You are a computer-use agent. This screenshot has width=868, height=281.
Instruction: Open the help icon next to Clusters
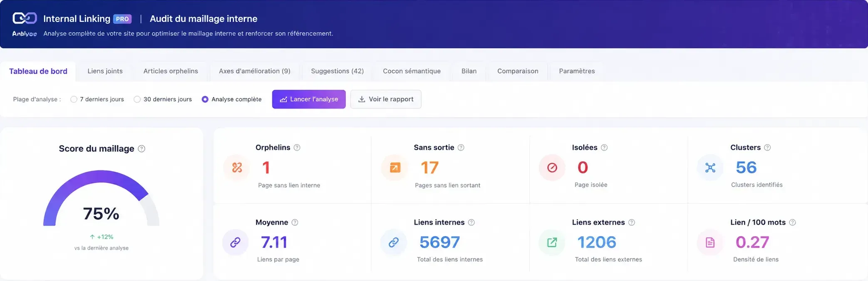pos(767,148)
